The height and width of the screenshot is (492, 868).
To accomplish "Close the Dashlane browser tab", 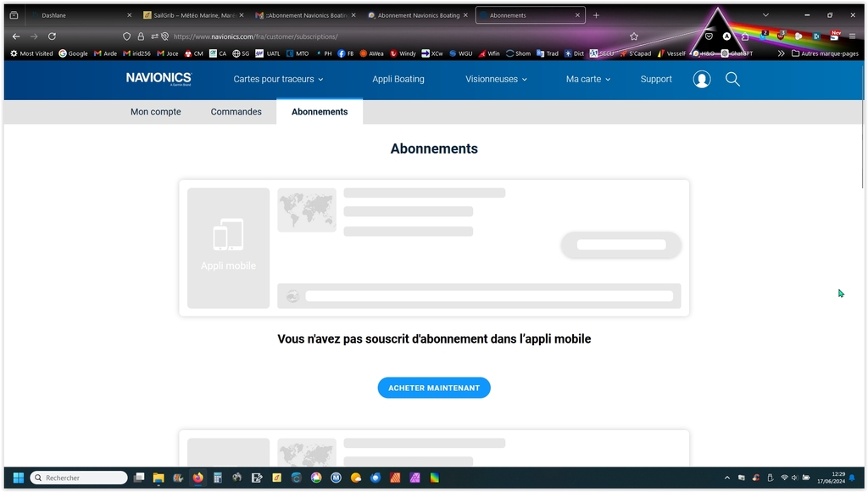I will pos(130,15).
